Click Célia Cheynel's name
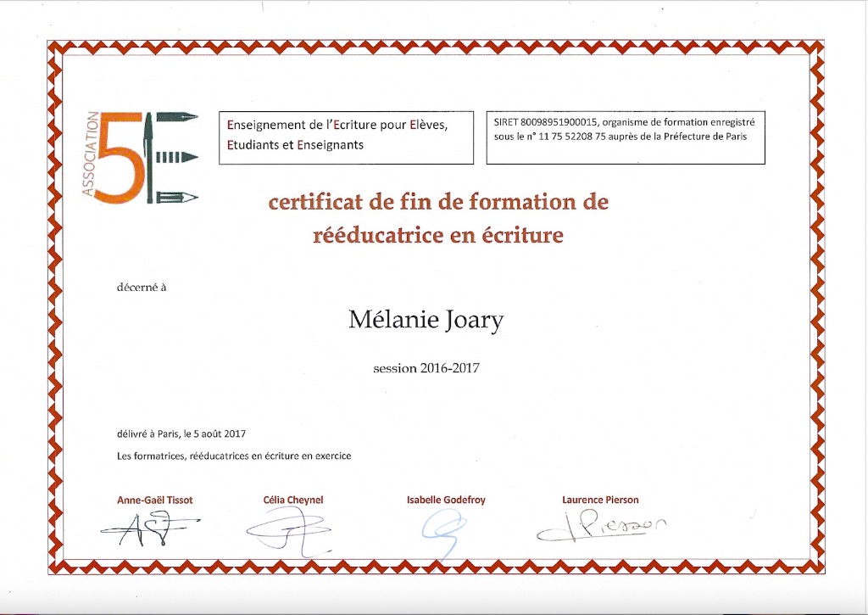 [x=295, y=500]
